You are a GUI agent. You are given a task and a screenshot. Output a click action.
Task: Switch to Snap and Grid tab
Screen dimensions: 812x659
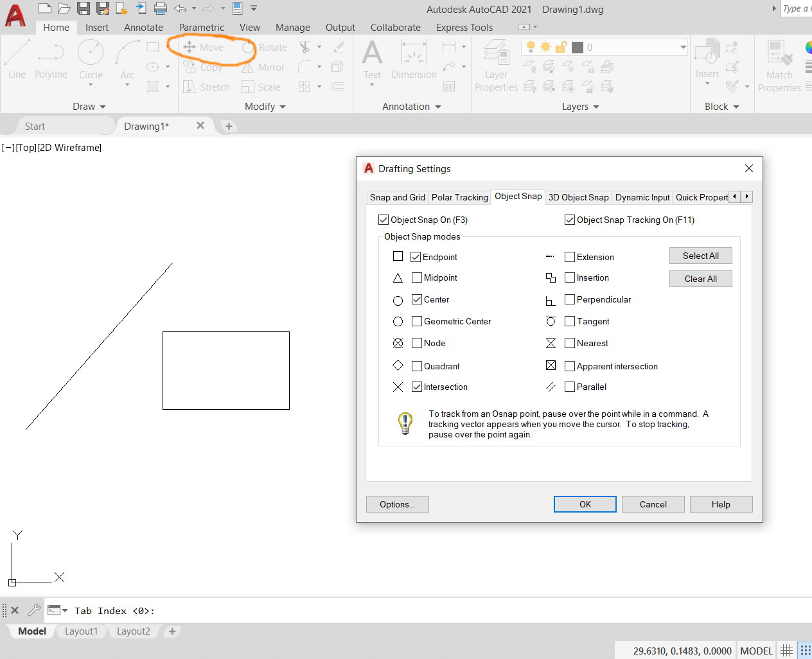[397, 197]
